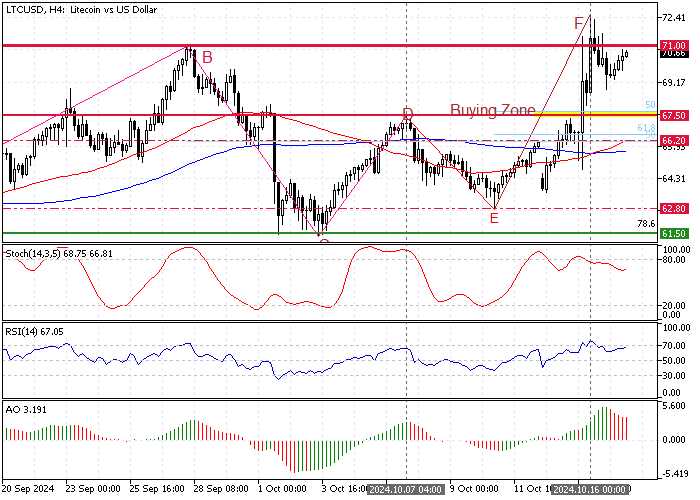Screen dimensions: 700x500
Task: Select the Stoch(14,3,5) indicator label
Action: click(x=59, y=254)
